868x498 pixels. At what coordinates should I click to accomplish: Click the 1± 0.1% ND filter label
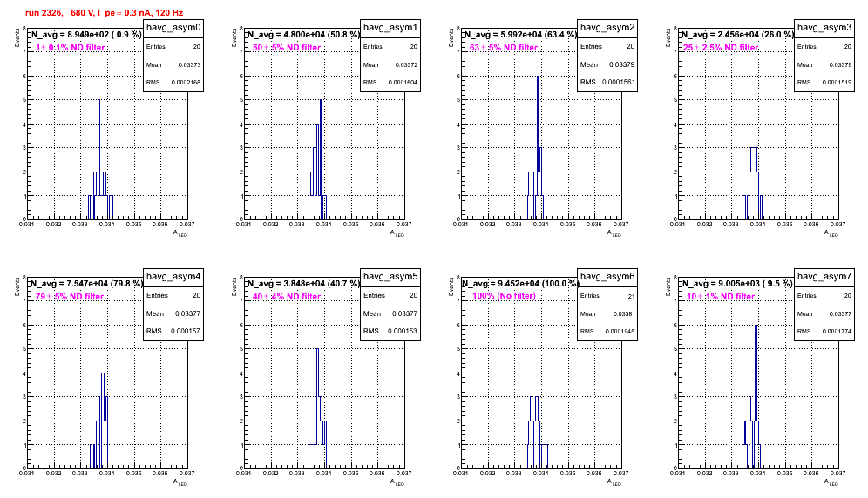coord(71,48)
